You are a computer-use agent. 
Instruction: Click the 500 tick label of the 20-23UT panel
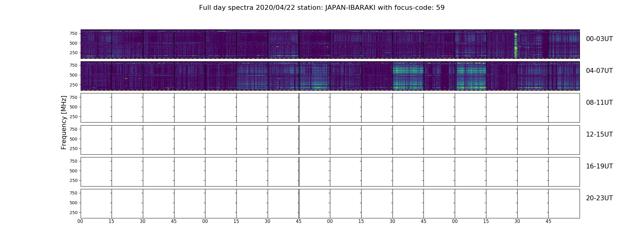[74, 203]
